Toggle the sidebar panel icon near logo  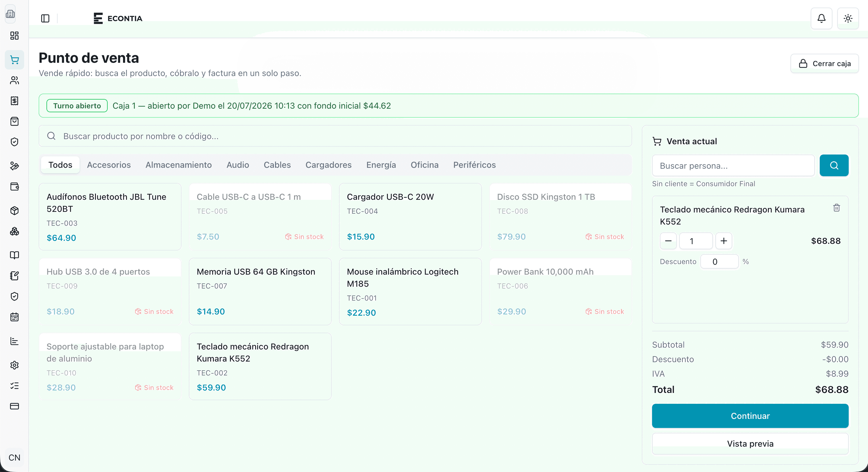[45, 18]
